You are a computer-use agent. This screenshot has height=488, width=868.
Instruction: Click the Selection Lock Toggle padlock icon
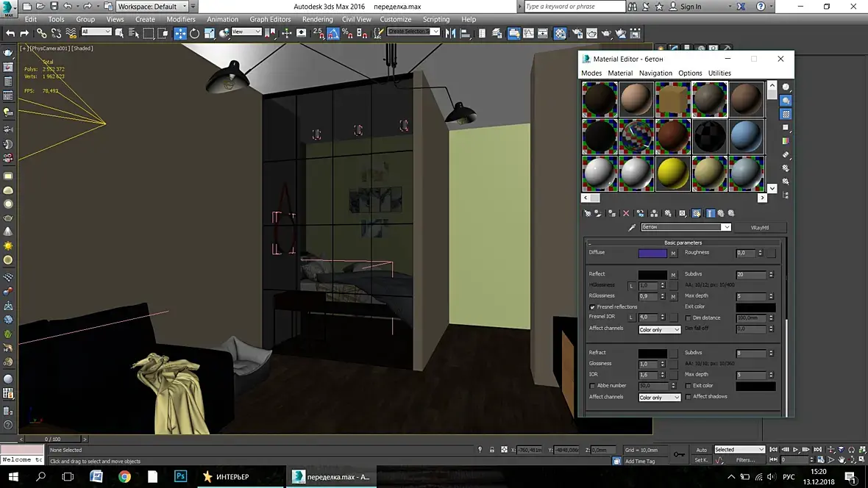[491, 450]
